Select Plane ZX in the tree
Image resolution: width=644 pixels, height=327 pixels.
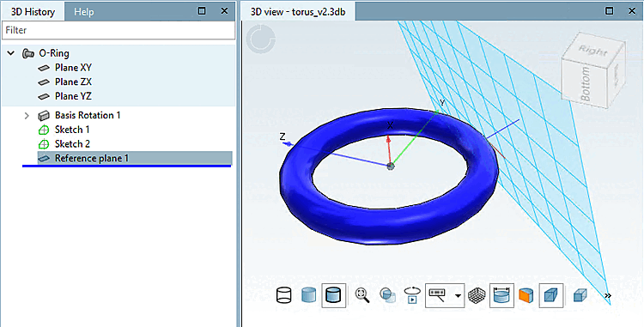(73, 82)
